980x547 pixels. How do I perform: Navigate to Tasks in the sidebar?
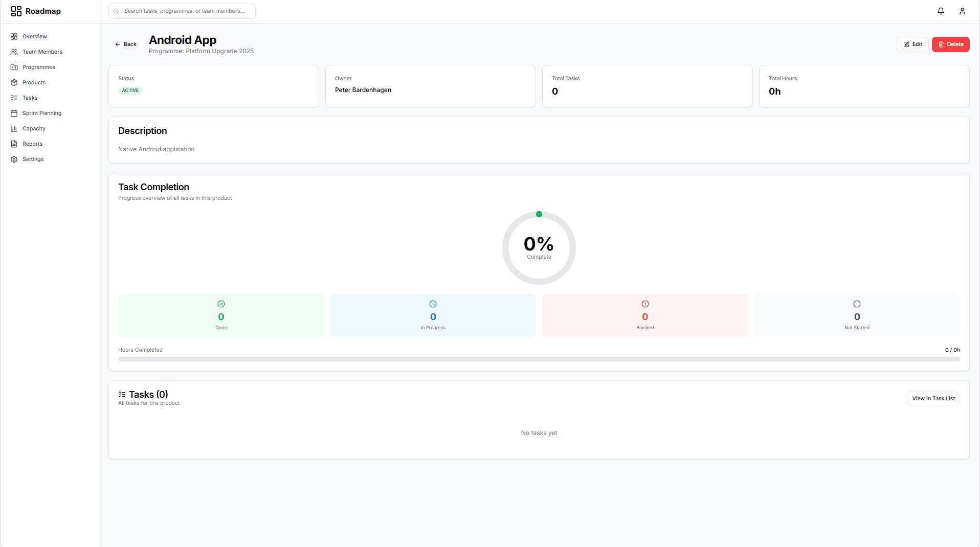(13, 98)
